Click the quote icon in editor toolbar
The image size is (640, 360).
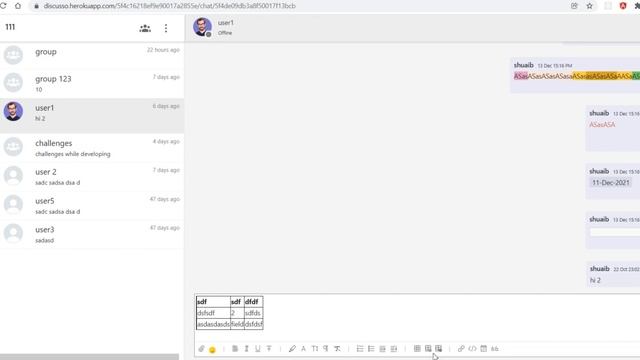pyautogui.click(x=495, y=349)
